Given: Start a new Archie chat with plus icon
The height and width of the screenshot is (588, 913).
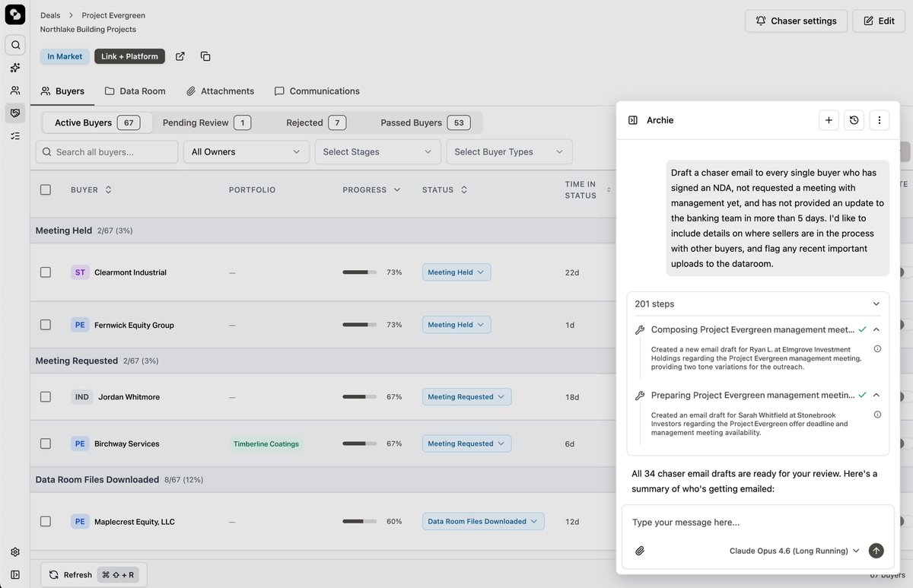Looking at the screenshot, I should [829, 120].
